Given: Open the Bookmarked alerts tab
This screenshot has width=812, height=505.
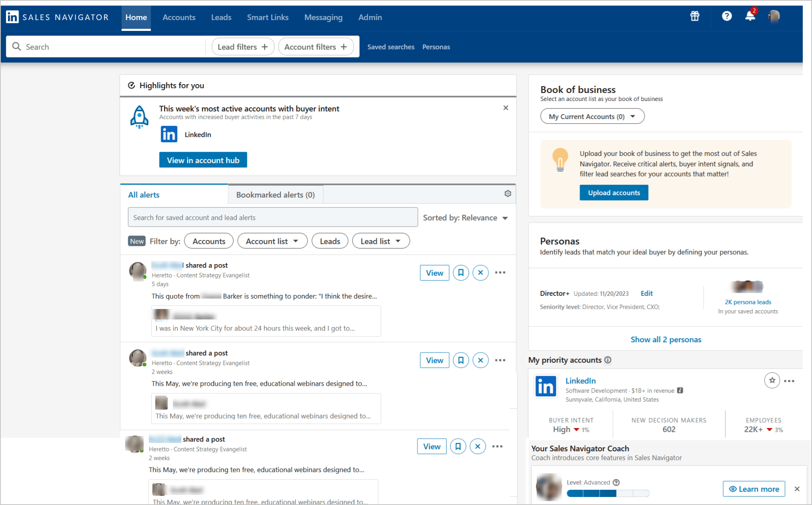Looking at the screenshot, I should 275,194.
